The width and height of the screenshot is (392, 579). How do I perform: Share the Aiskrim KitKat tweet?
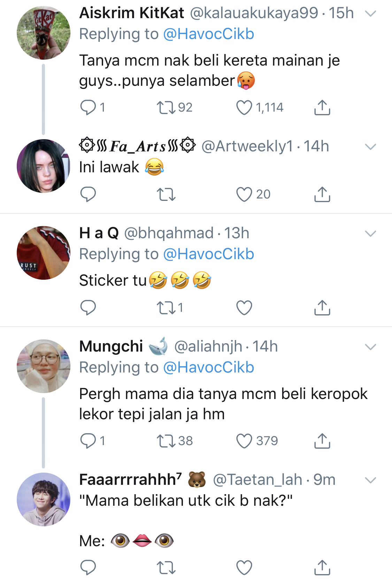click(x=322, y=107)
